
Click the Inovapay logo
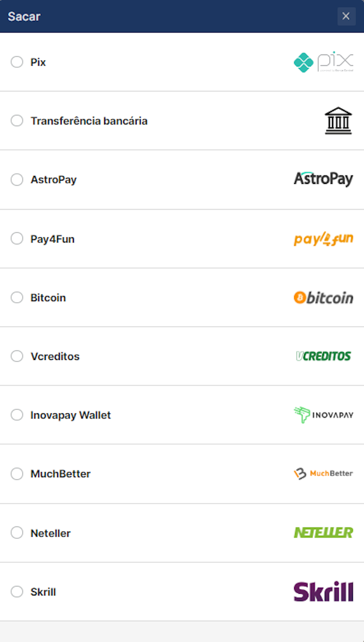tap(324, 415)
